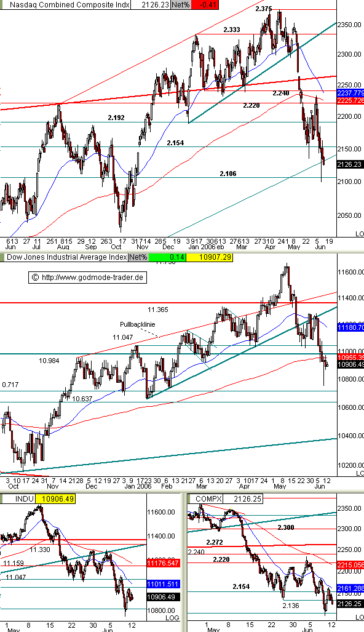
Task: Click the red 10955.39 Dow price tag
Action: pyautogui.click(x=350, y=357)
